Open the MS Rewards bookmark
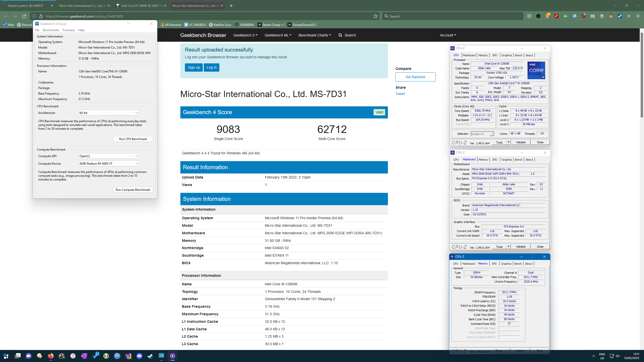The image size is (644, 362). point(170,25)
